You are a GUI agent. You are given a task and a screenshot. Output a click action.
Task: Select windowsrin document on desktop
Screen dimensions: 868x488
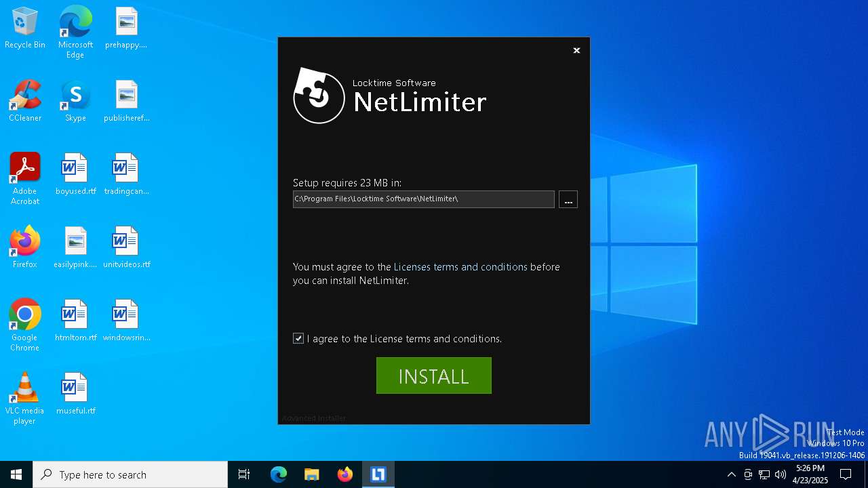(x=126, y=321)
